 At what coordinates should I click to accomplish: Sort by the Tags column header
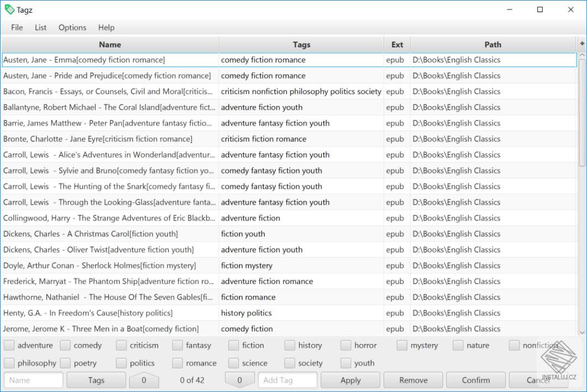pyautogui.click(x=301, y=45)
